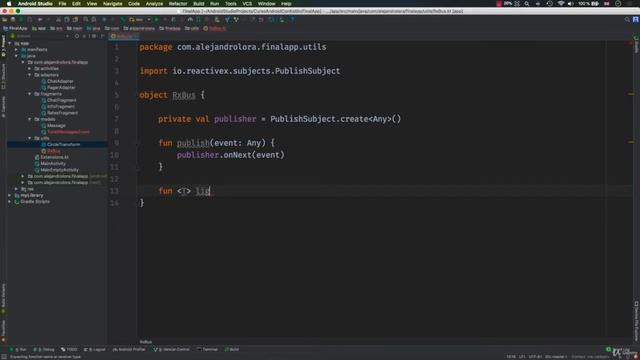The image size is (640, 360).
Task: Open the Build tool window
Action: tap(232, 350)
